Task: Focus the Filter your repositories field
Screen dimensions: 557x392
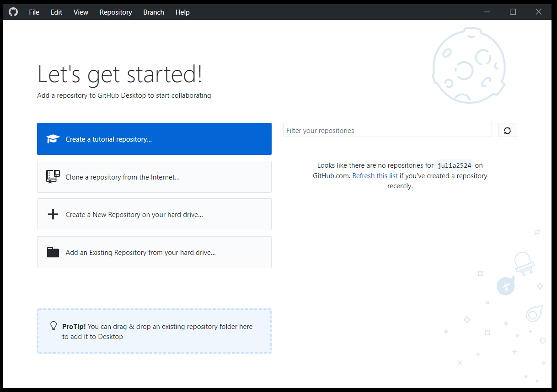Action: click(387, 130)
